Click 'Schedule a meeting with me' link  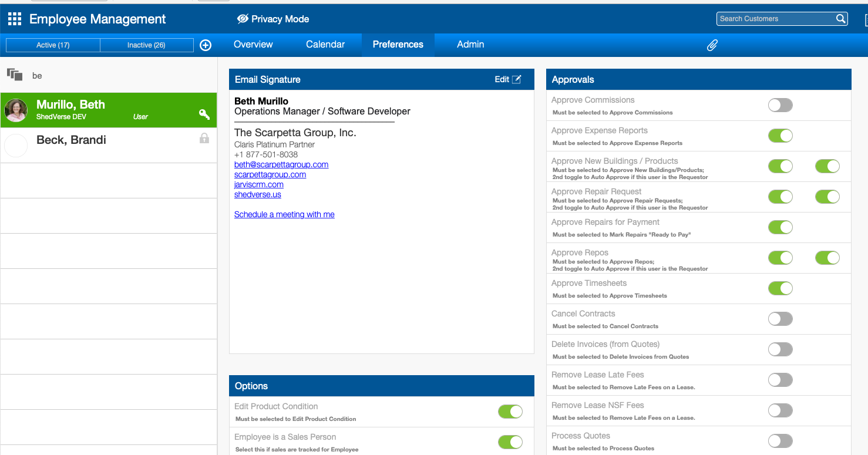pos(284,214)
